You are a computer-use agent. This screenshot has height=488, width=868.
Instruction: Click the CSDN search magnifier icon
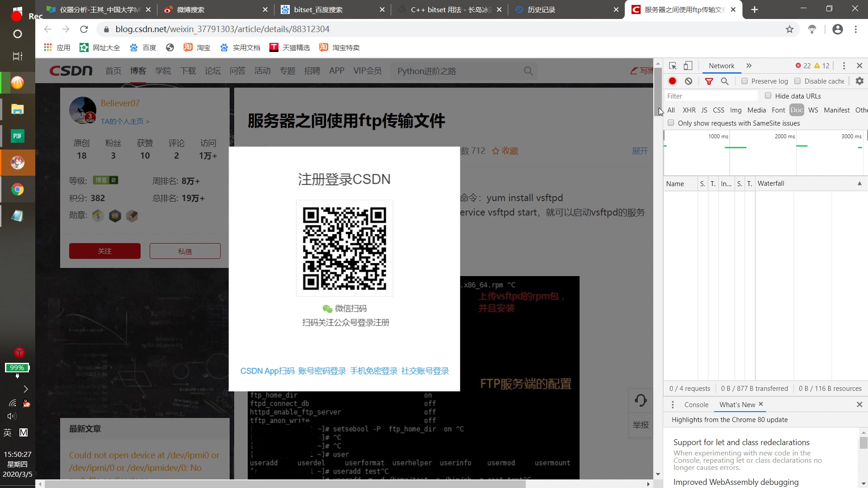[528, 71]
